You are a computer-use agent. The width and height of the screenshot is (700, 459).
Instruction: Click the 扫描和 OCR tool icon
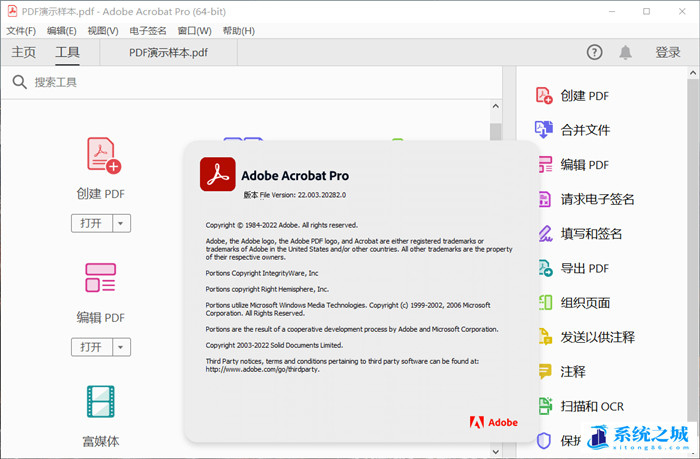click(x=544, y=406)
